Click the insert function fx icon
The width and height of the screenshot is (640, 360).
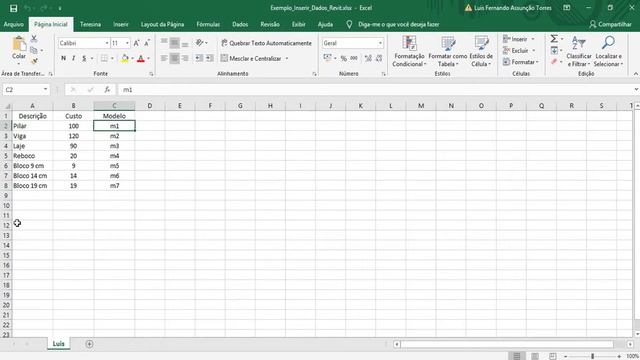click(x=107, y=89)
